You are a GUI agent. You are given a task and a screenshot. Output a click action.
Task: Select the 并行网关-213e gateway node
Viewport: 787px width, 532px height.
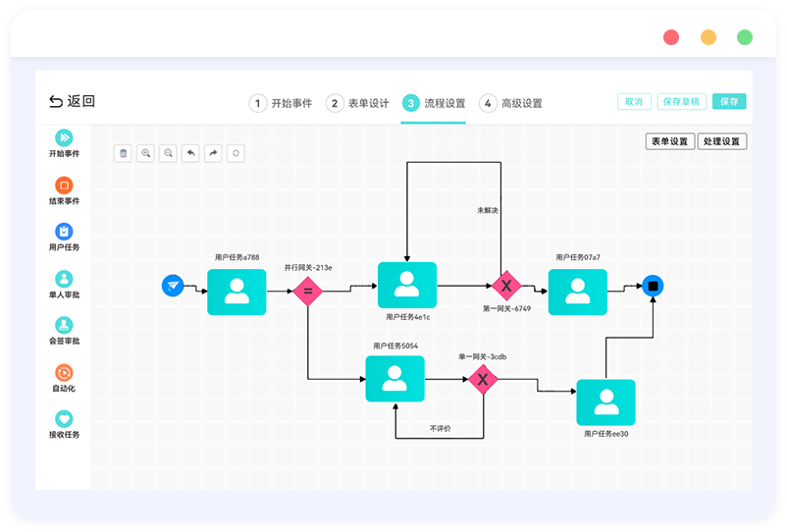pos(308,291)
